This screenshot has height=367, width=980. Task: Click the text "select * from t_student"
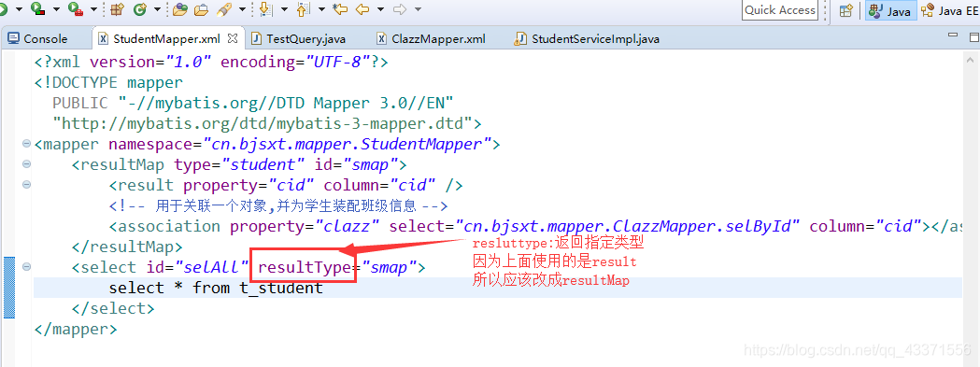216,289
